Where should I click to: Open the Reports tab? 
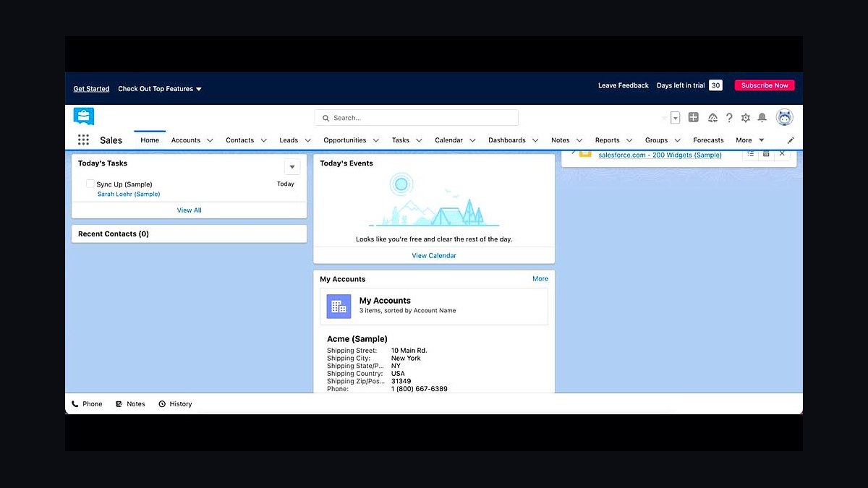608,140
